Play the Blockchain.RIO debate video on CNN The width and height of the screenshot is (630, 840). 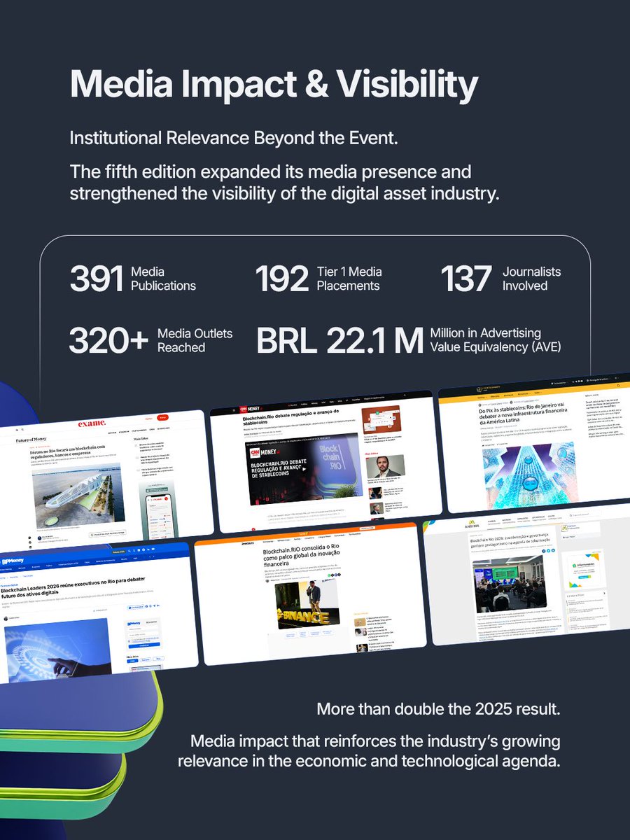[303, 469]
